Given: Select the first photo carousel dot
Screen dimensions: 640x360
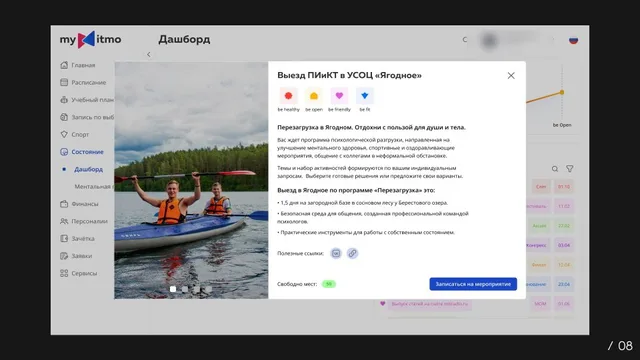Looking at the screenshot, I should click(x=173, y=289).
